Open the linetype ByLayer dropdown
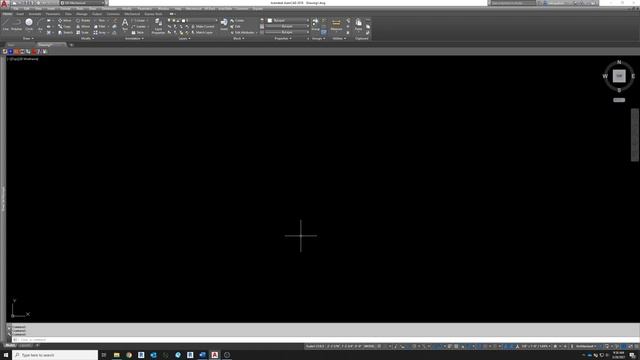The image size is (640, 360). click(287, 32)
